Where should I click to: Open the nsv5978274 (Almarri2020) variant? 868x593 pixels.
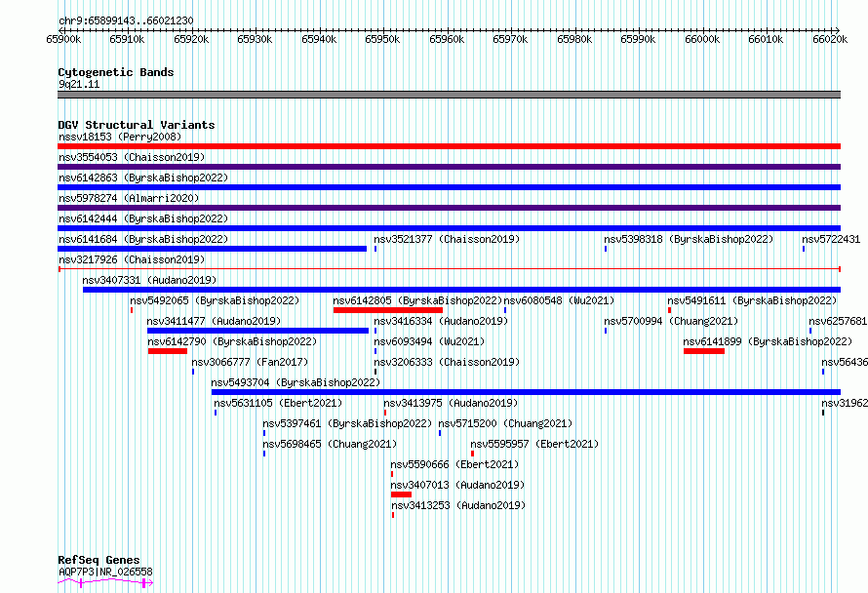(x=129, y=198)
